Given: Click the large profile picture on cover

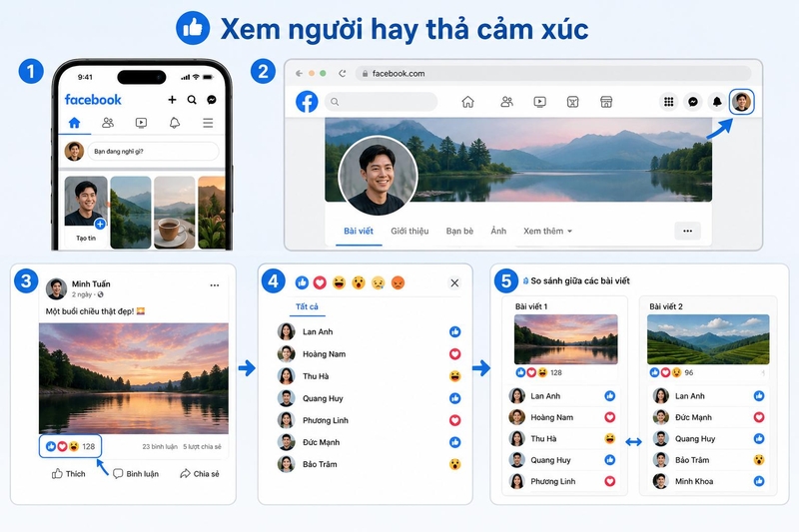Looking at the screenshot, I should [x=379, y=176].
